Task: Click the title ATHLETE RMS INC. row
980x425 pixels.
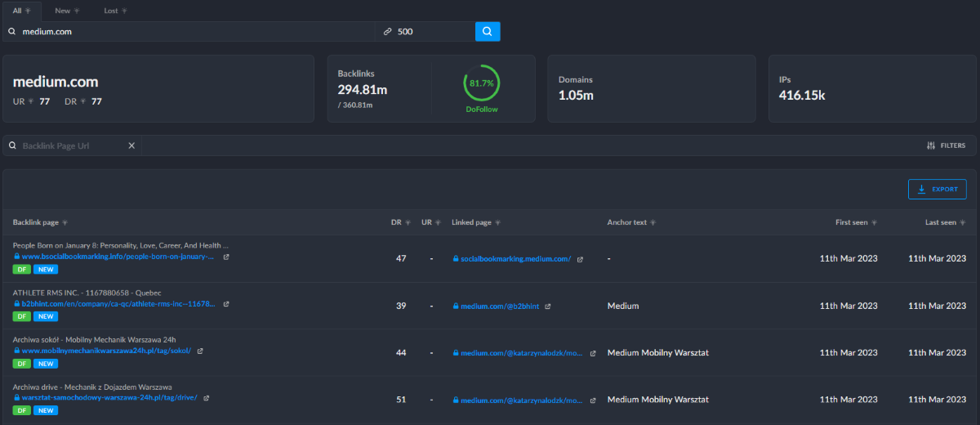Action: 87,293
